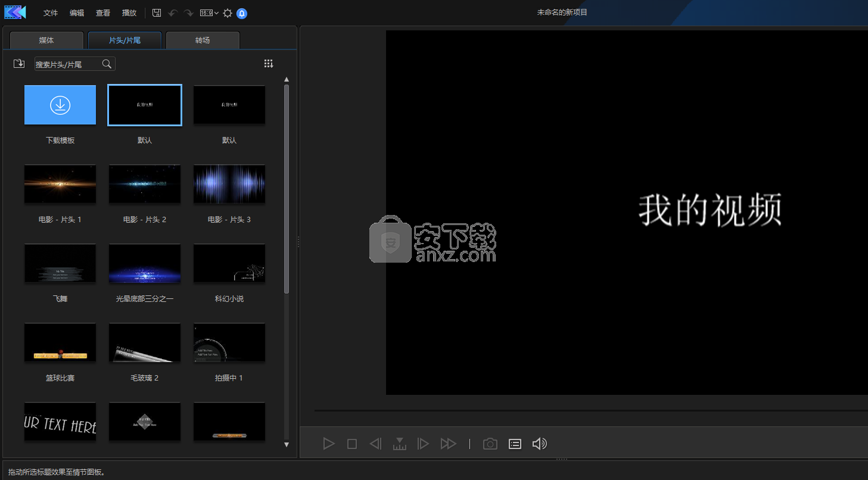The height and width of the screenshot is (480, 868).
Task: Click the application logo icon
Action: (x=15, y=12)
